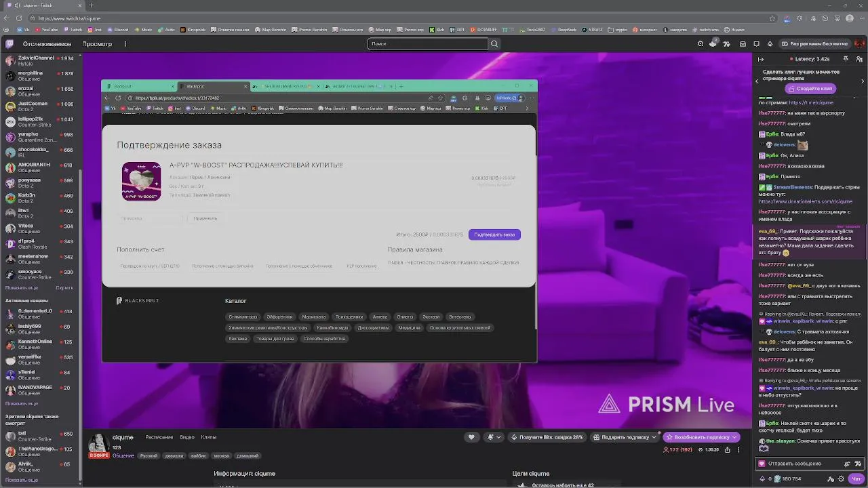Bookmark this page with star icon

point(772,18)
